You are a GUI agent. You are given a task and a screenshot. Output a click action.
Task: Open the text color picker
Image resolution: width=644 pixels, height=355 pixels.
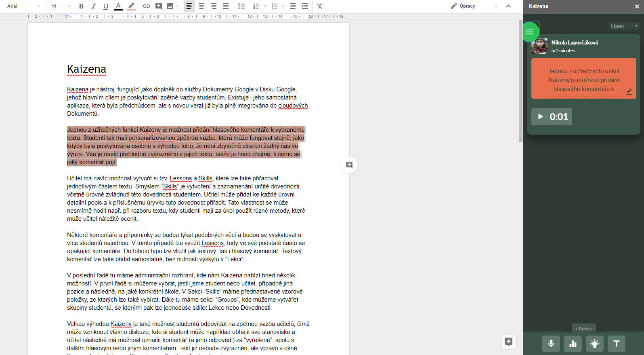(118, 6)
